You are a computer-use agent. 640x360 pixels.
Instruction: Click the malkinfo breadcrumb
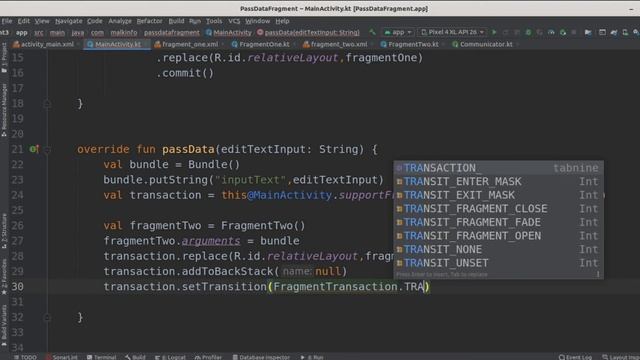point(124,32)
